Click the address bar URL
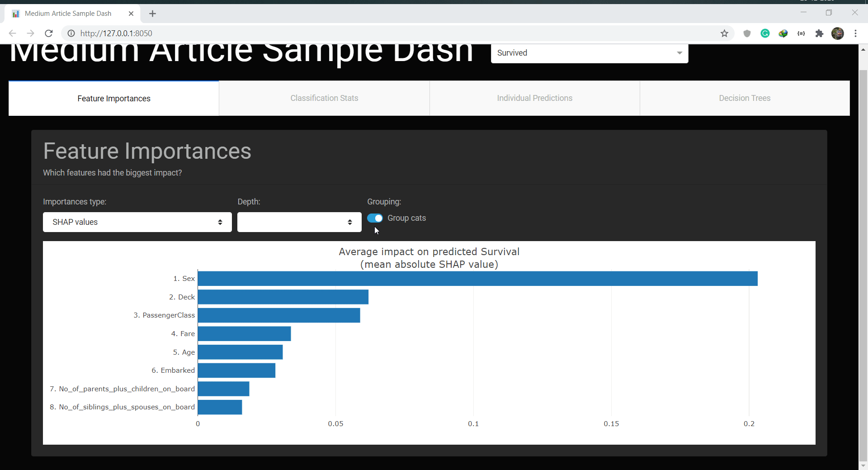This screenshot has width=868, height=470. (x=116, y=33)
